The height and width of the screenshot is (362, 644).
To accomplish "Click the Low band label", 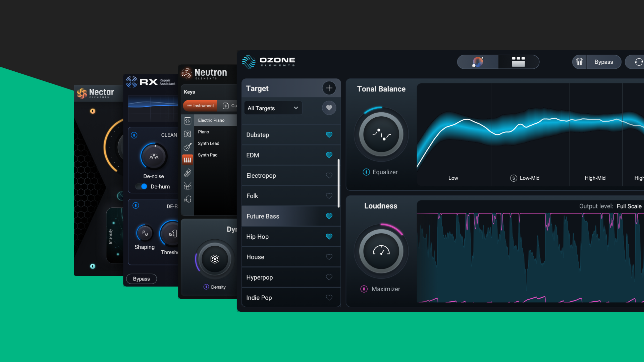I will (x=453, y=178).
